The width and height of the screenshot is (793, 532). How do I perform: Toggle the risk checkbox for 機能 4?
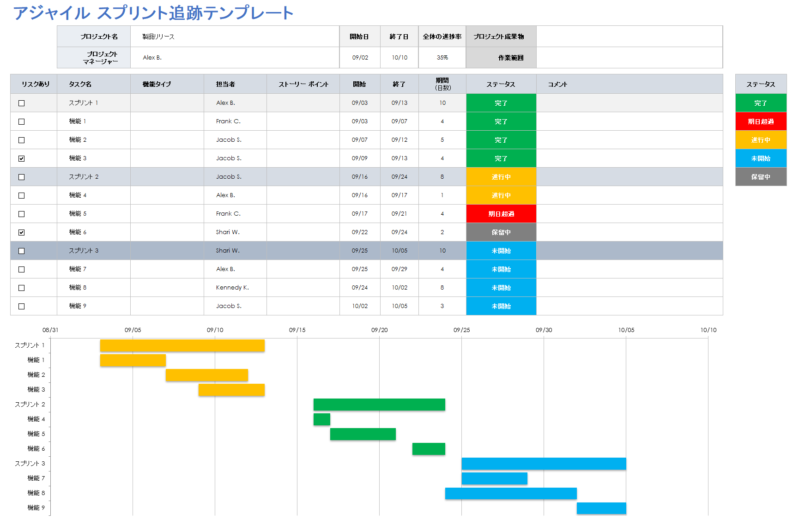pos(21,195)
